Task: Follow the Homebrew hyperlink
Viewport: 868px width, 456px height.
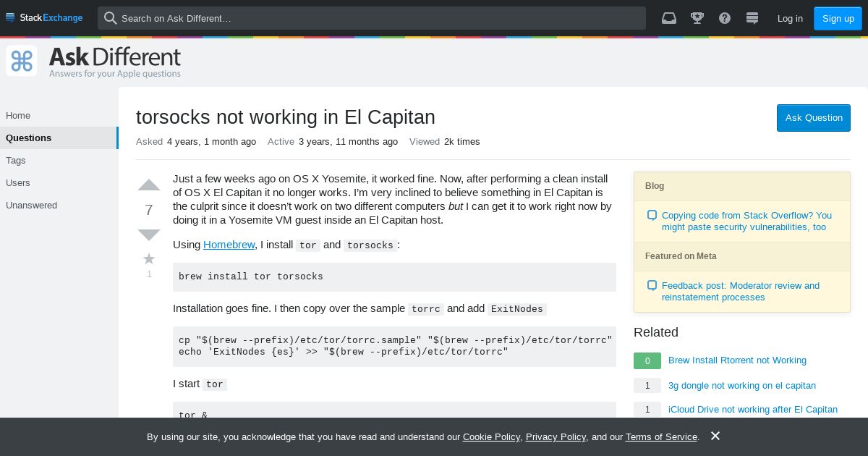Action: coord(229,245)
